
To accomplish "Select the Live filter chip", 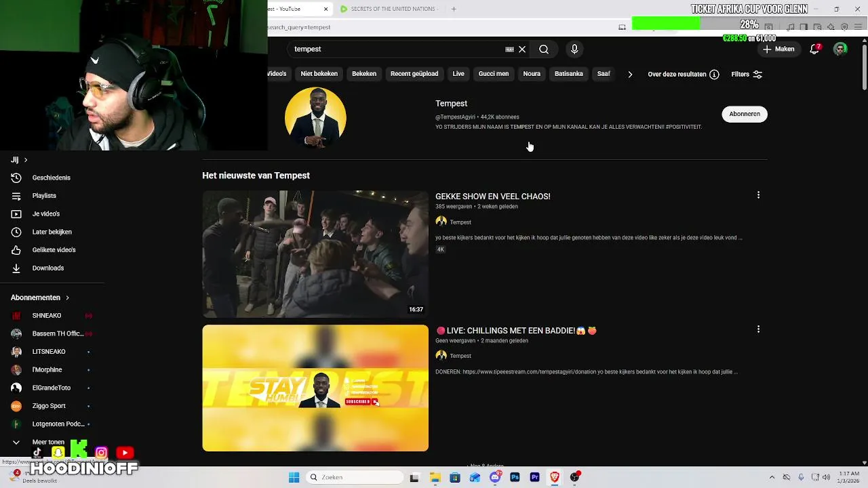I will click(x=458, y=74).
